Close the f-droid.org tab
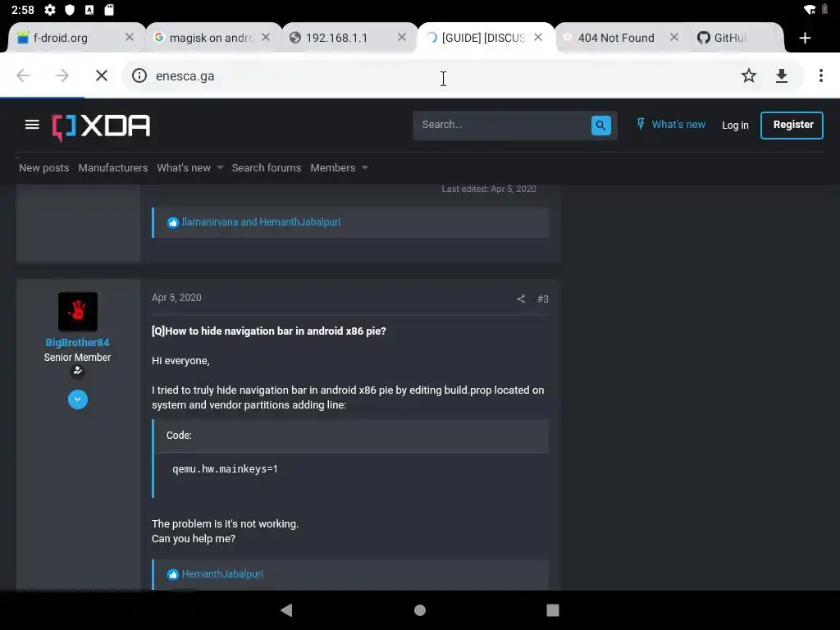 click(129, 38)
